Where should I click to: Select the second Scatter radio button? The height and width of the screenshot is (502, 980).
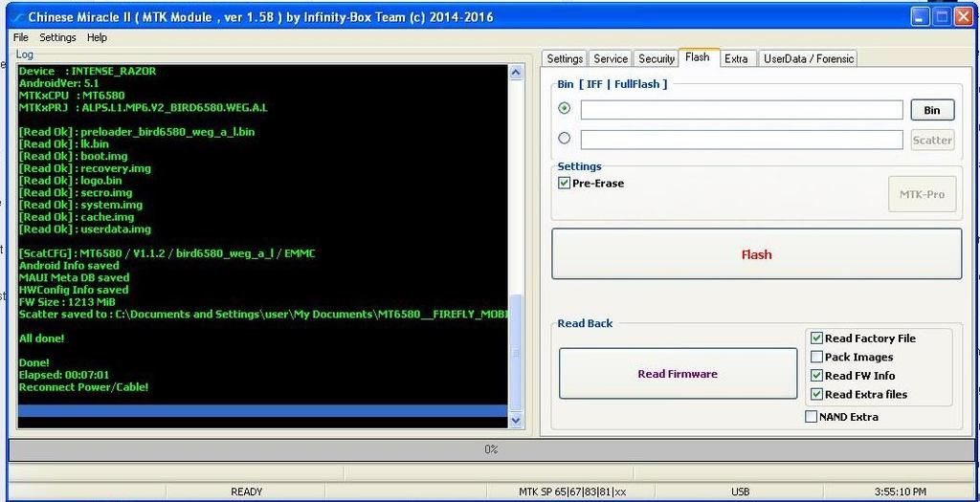click(564, 139)
